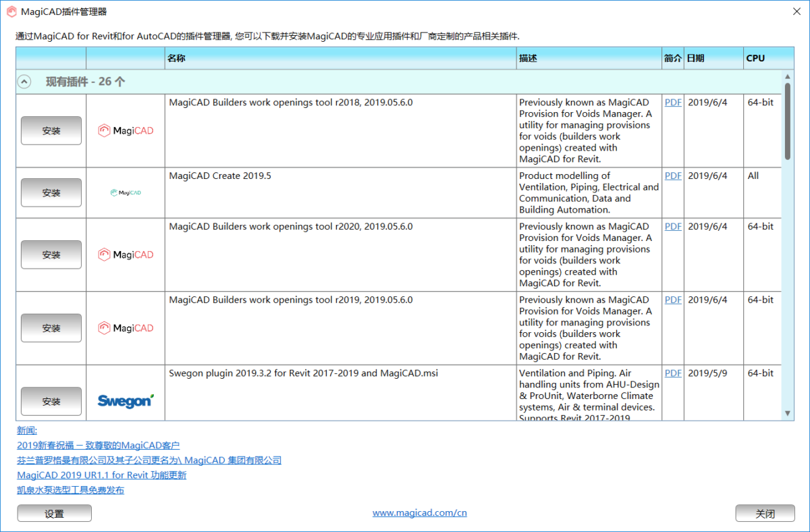Image resolution: width=810 pixels, height=532 pixels.
Task: Click MagiCAD logo in r2020 row
Action: click(x=126, y=255)
